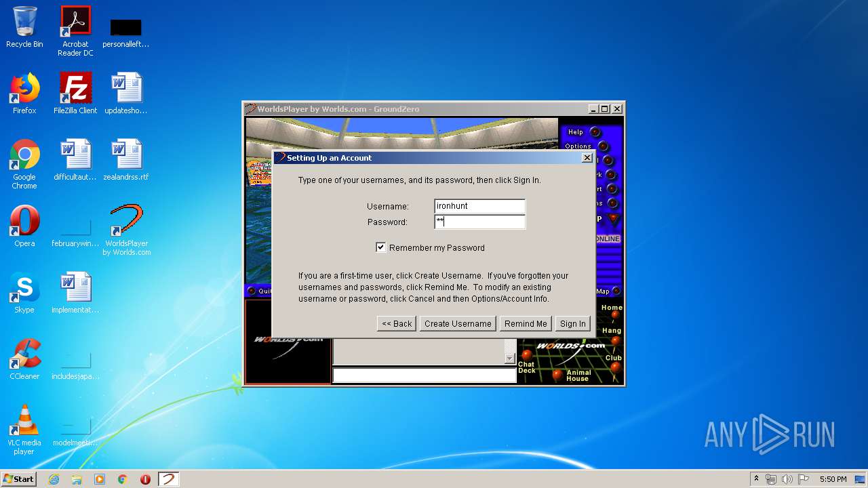Click the 5:50 PM system clock
868x488 pixels.
(833, 479)
